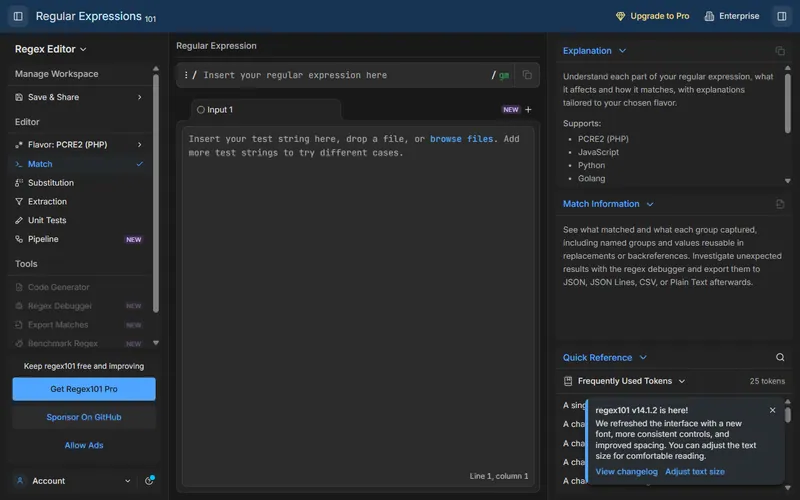Select the Input 1 radio circle

click(201, 110)
